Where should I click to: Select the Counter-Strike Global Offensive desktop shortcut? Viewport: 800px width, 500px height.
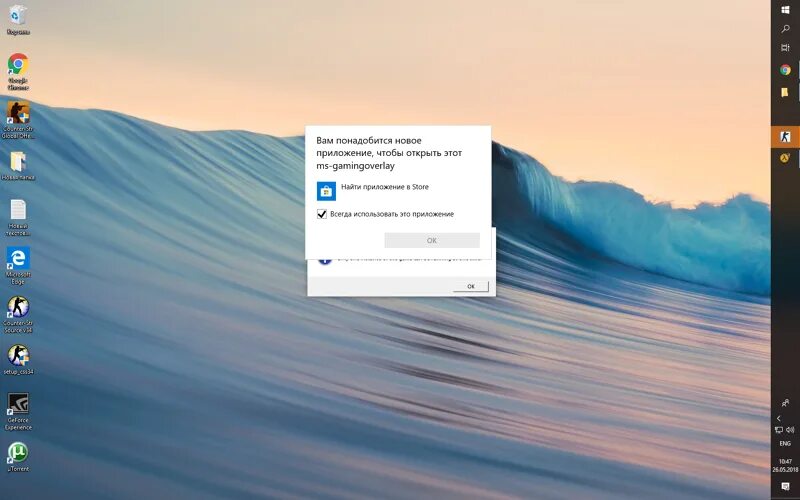coord(18,119)
